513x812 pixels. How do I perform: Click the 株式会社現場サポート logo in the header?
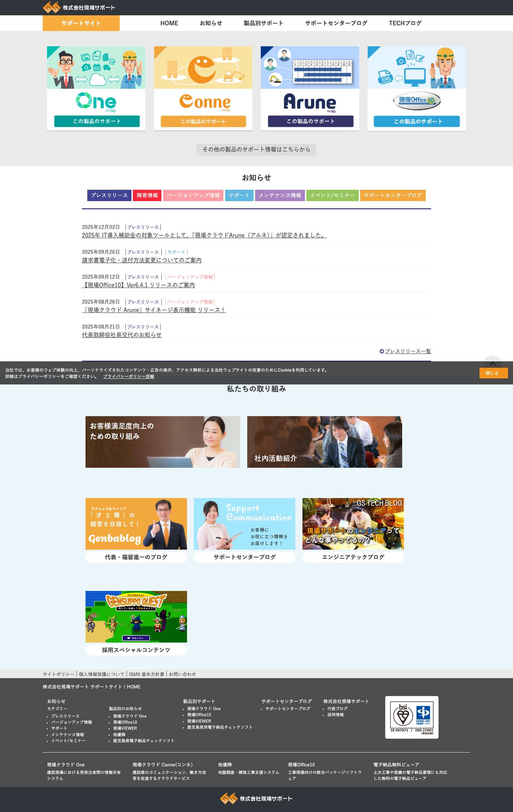pyautogui.click(x=79, y=7)
